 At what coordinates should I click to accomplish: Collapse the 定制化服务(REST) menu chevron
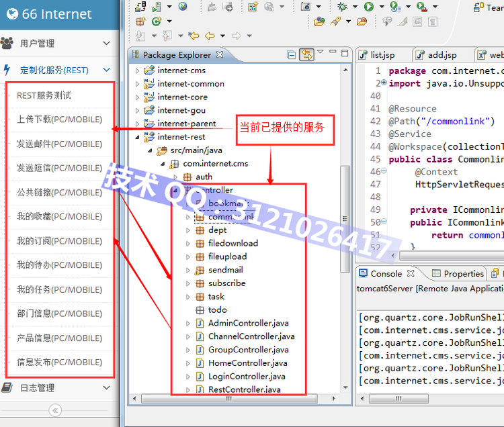[x=106, y=70]
